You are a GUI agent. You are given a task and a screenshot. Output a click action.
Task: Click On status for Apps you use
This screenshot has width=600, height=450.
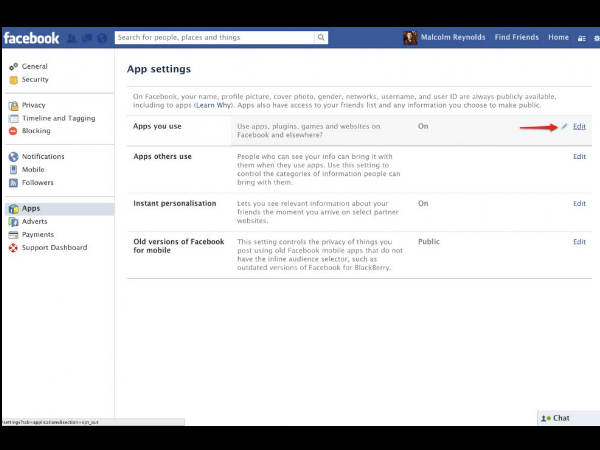coord(423,126)
